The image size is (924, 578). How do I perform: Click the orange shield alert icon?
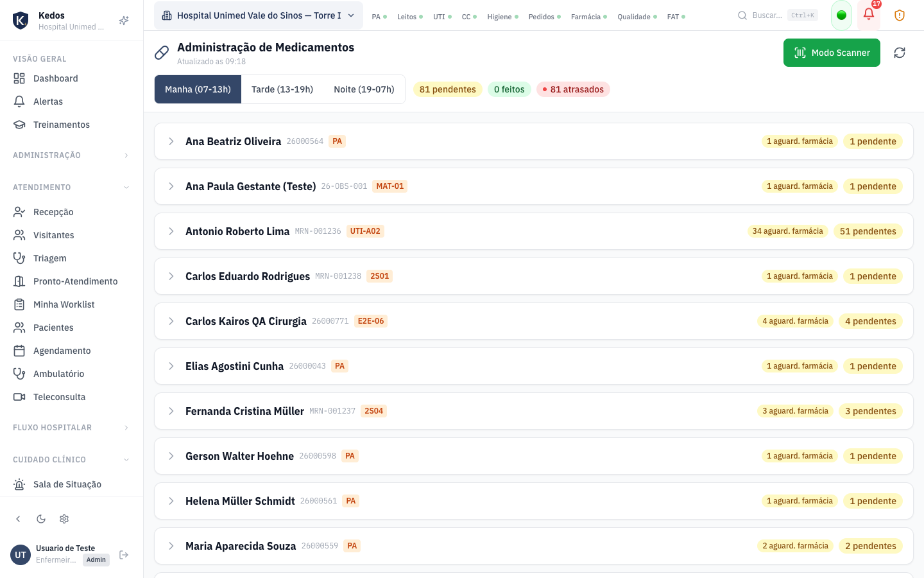pos(900,15)
